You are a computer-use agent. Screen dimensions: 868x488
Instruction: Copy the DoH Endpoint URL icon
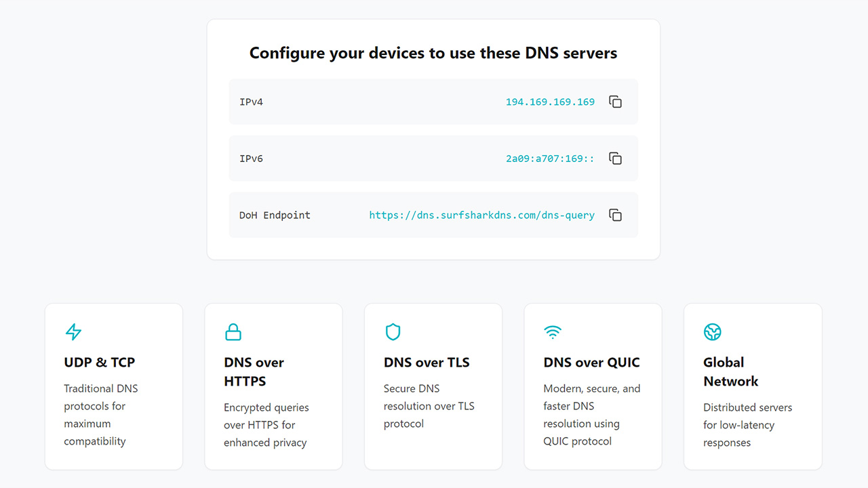[x=615, y=215]
